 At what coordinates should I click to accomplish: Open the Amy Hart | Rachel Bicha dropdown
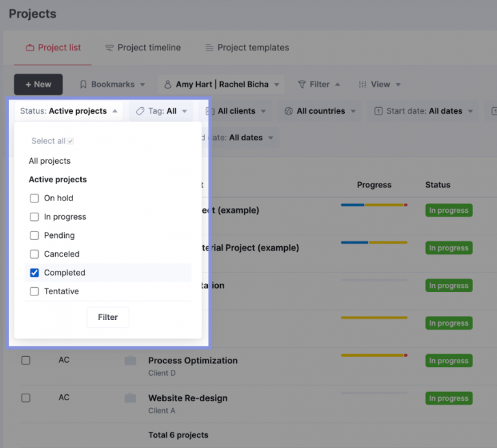[221, 85]
